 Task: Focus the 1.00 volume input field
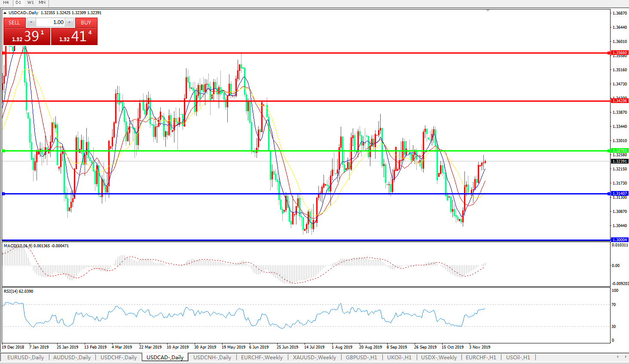50,22
